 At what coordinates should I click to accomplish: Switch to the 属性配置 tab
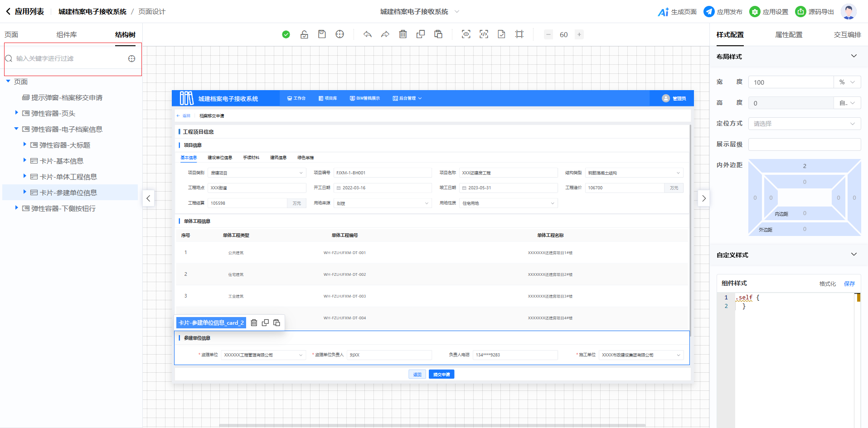(788, 35)
